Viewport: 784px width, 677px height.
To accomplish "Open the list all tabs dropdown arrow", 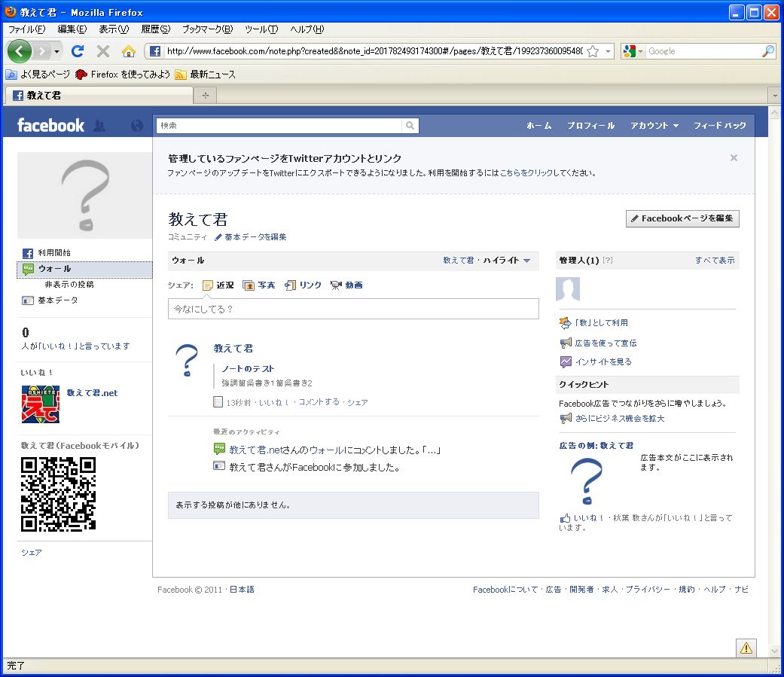I will [775, 95].
